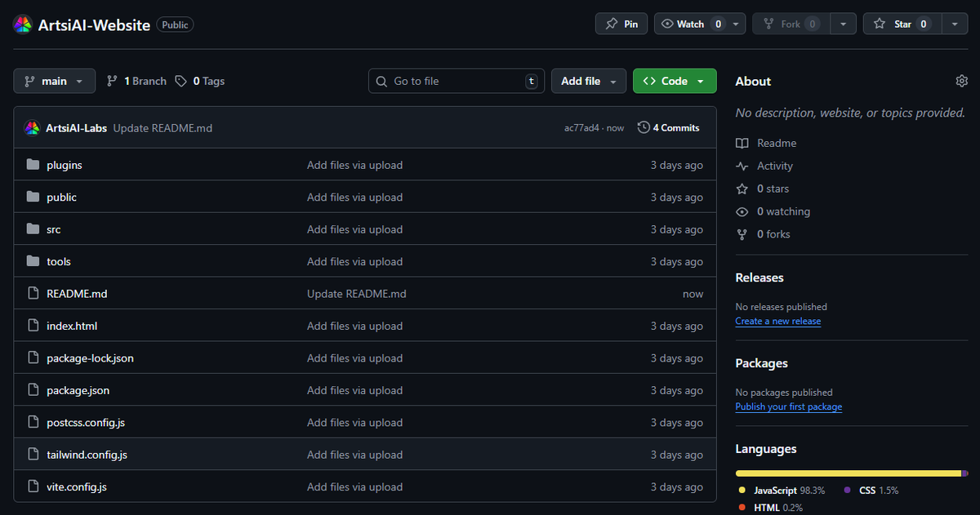The width and height of the screenshot is (980, 515).
Task: Open the tailwind.config.js file
Action: [87, 455]
